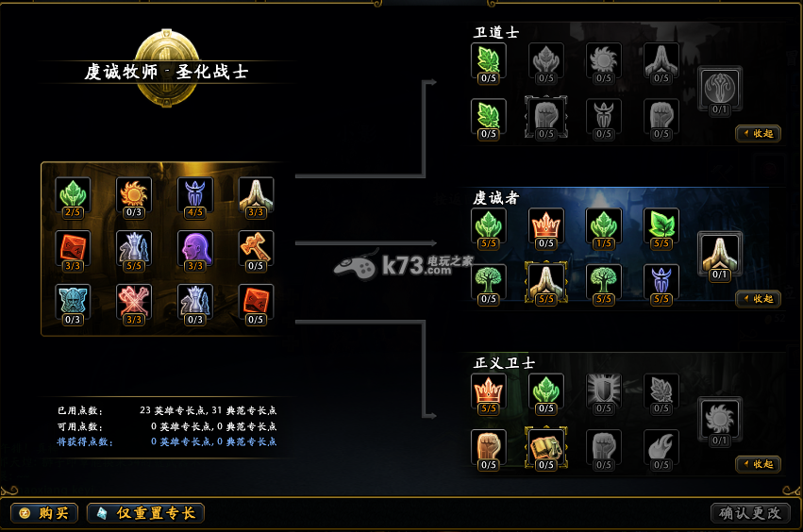Select the orange sun feat showing 0/3
Viewport: 803px width, 532px height.
pos(134,197)
